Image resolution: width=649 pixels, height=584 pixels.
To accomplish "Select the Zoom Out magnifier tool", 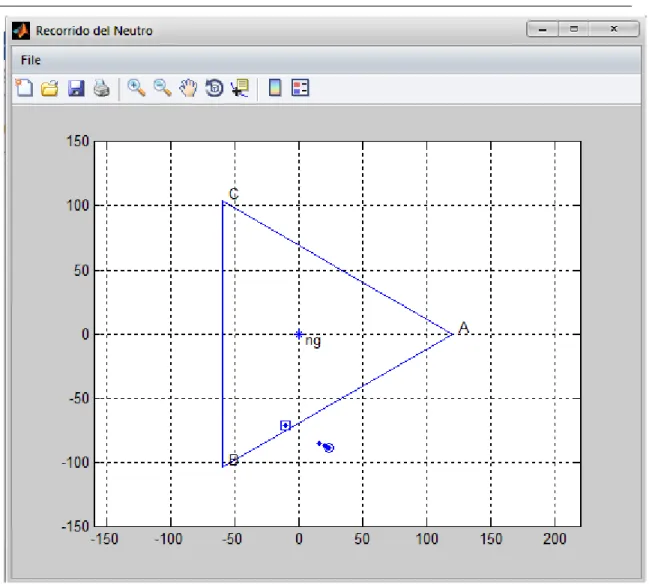I will (162, 88).
